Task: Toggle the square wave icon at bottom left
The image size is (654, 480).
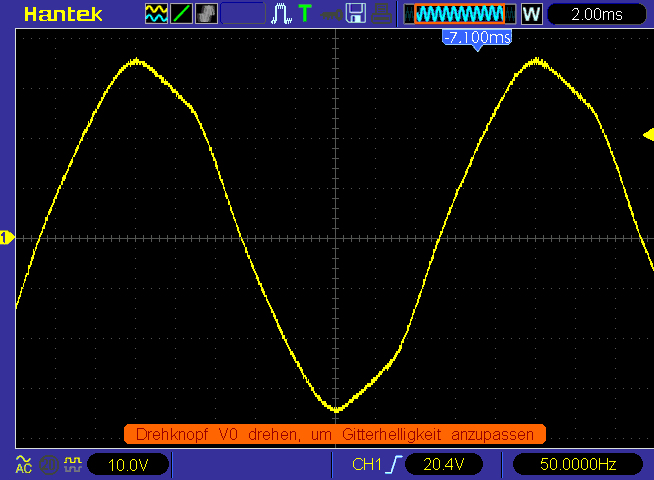Action: 72,464
